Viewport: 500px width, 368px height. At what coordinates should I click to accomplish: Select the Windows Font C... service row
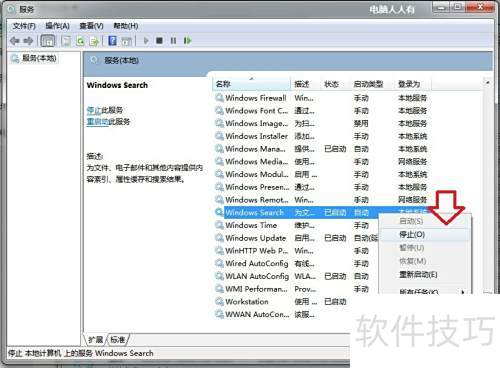pos(322,111)
